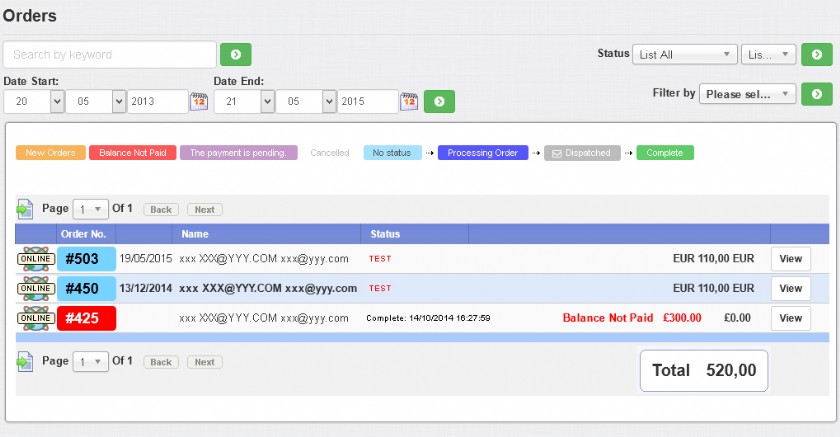The height and width of the screenshot is (437, 840).
Task: Click the top Next pagination button
Action: point(205,209)
